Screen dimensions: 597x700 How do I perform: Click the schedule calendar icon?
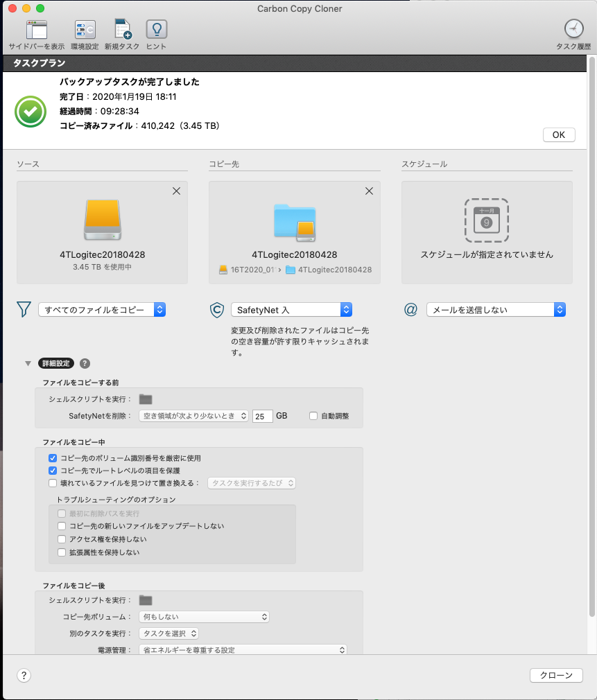[487, 220]
